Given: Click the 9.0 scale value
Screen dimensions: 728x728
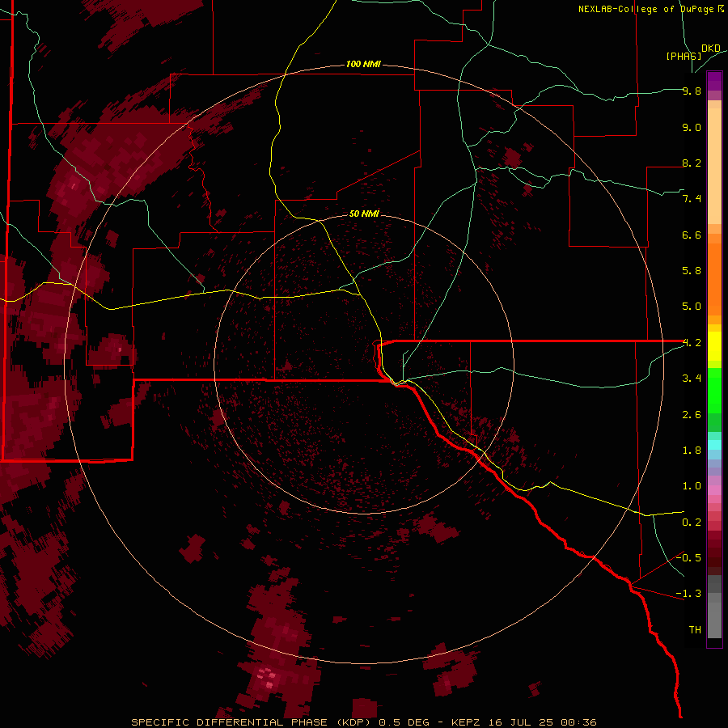Looking at the screenshot, I should pos(692,127).
